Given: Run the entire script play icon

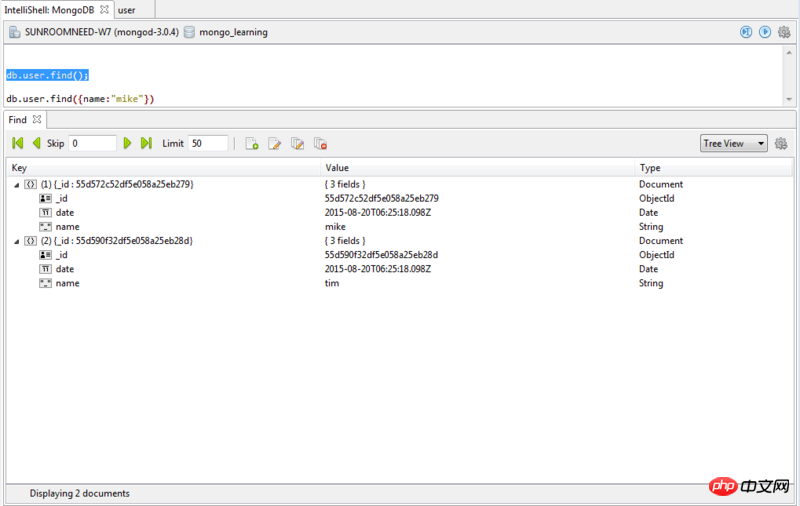Looking at the screenshot, I should (765, 32).
